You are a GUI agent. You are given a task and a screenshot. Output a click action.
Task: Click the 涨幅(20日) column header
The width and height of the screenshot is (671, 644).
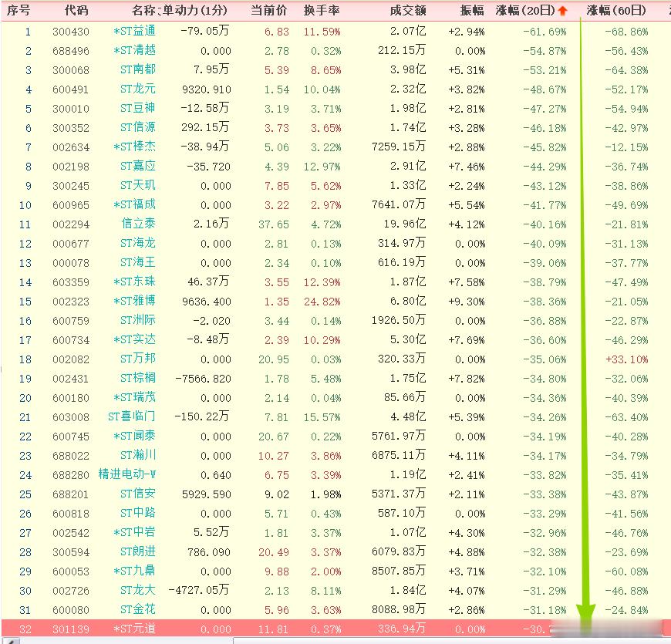pyautogui.click(x=526, y=10)
